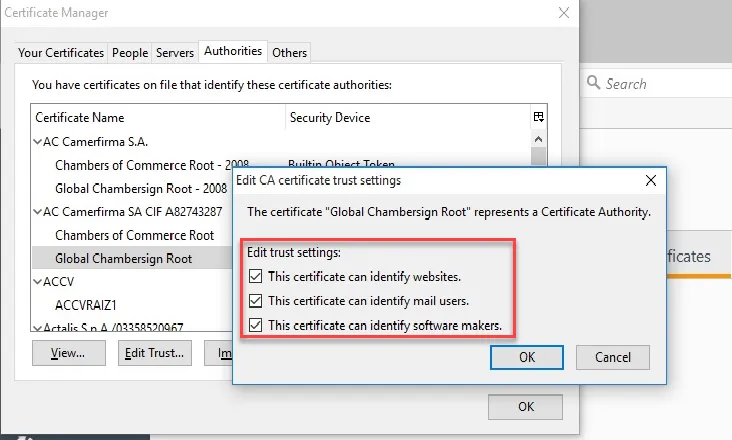
Task: Close the Certificate Manager window
Action: (566, 13)
